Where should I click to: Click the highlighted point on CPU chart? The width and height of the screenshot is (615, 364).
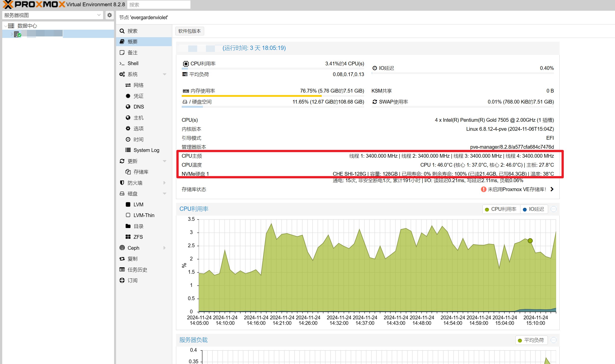tap(530, 241)
